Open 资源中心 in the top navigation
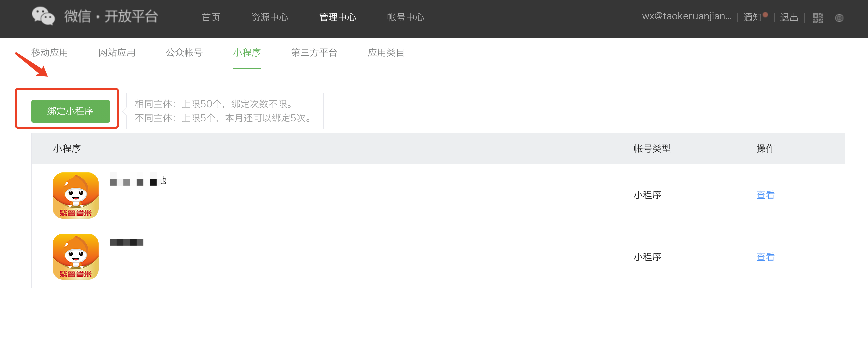868x345 pixels. [x=270, y=17]
